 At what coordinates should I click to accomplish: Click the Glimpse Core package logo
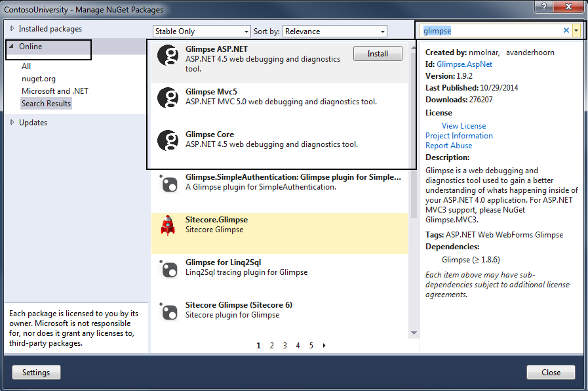click(x=168, y=140)
